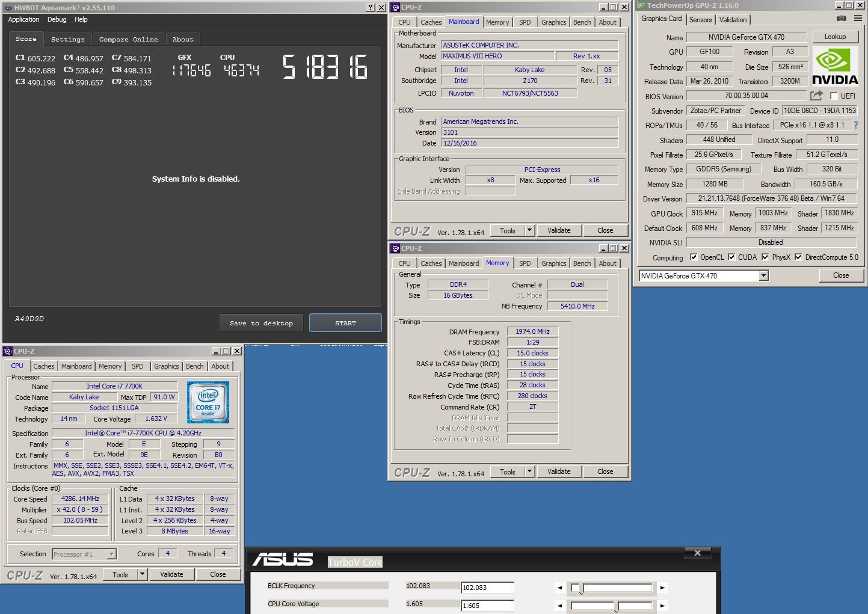Toggle the OpenCL checkbox
This screenshot has height=614, width=868.
[x=694, y=257]
